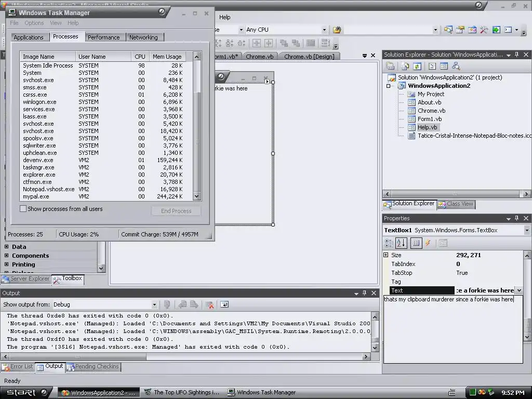Collapse the WindowsApplication2 project node

click(389, 86)
